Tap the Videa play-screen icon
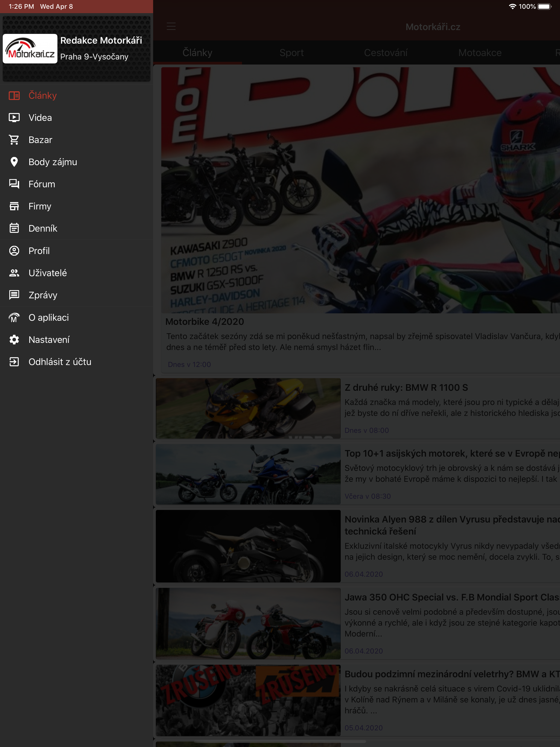Viewport: 560px width, 747px height. pos(14,118)
